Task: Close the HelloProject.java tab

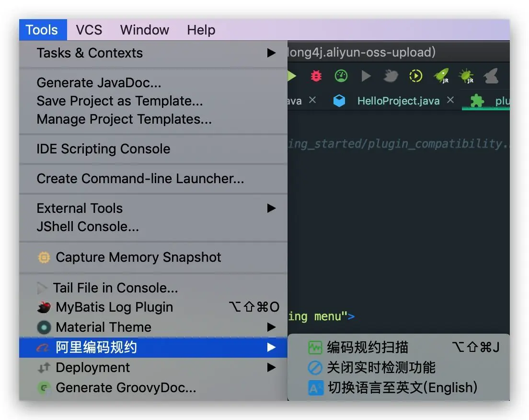Action: (450, 100)
